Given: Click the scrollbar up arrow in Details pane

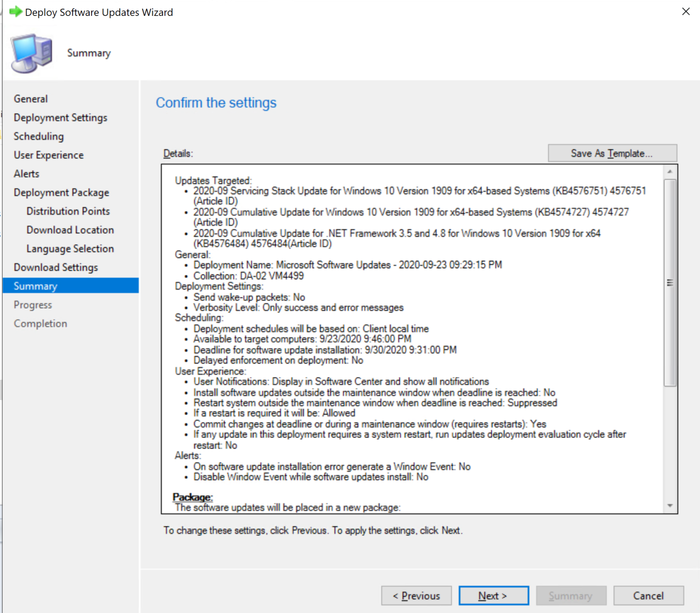Looking at the screenshot, I should (669, 171).
